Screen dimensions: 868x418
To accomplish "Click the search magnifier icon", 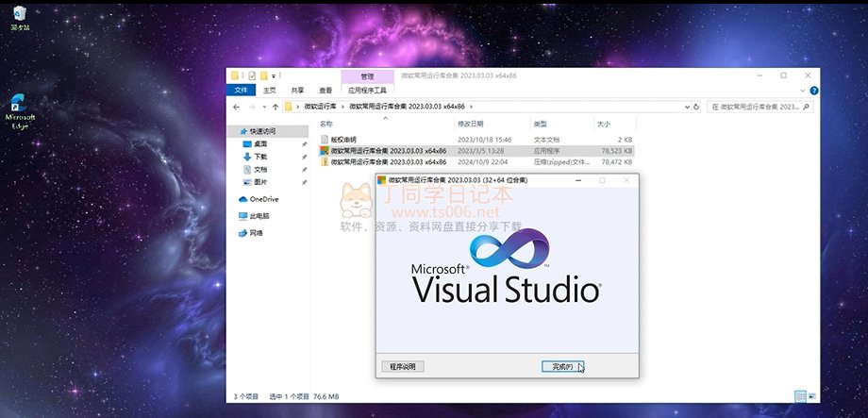I will pyautogui.click(x=807, y=107).
